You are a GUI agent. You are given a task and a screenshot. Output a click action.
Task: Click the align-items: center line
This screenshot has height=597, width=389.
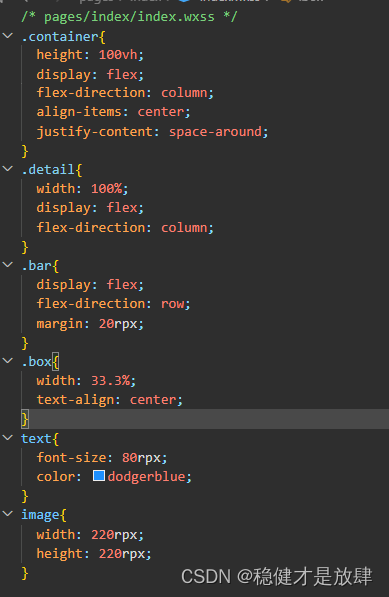(x=113, y=112)
